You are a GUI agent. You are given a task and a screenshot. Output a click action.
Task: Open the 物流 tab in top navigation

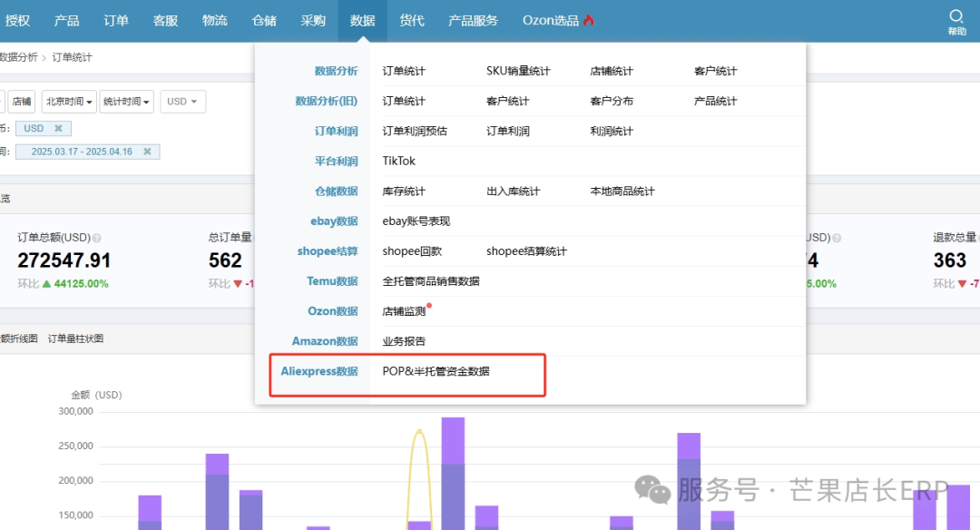pos(215,20)
